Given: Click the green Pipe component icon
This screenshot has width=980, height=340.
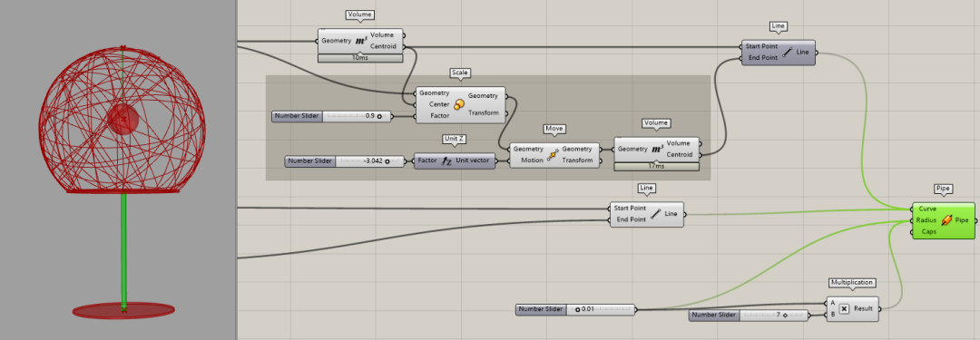Looking at the screenshot, I should pos(946,220).
